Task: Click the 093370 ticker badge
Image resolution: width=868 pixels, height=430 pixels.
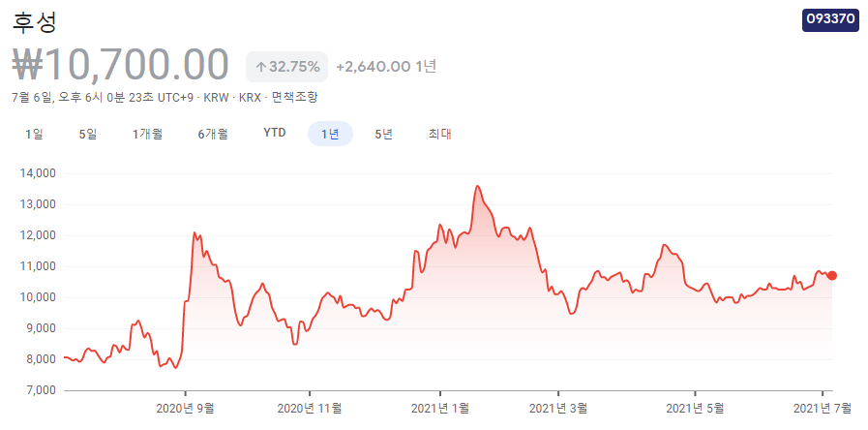Action: pos(830,20)
